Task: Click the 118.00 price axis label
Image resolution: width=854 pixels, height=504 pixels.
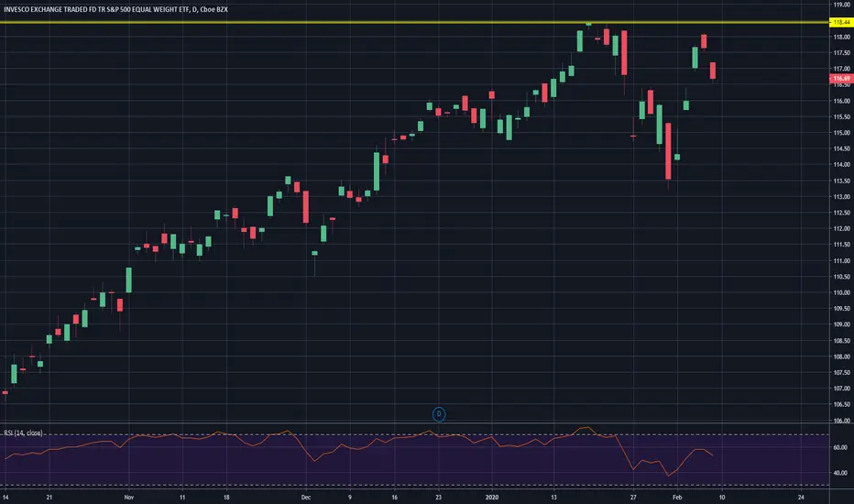Action: (x=841, y=37)
